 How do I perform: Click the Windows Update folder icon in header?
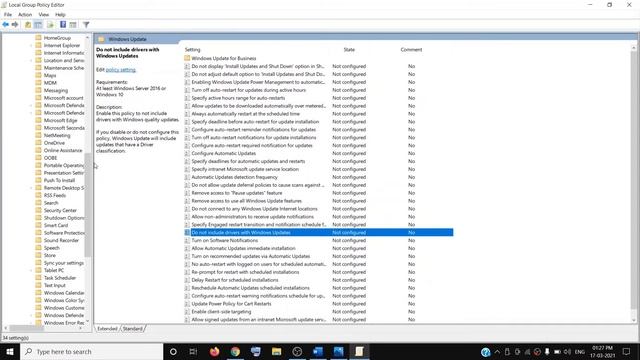101,39
